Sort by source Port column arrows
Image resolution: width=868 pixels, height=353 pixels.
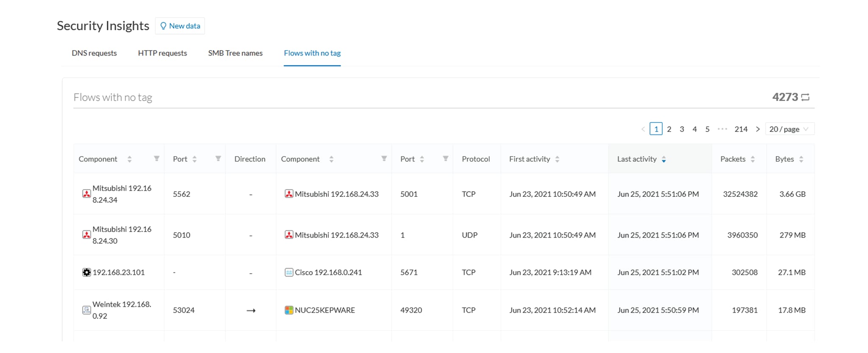click(194, 159)
